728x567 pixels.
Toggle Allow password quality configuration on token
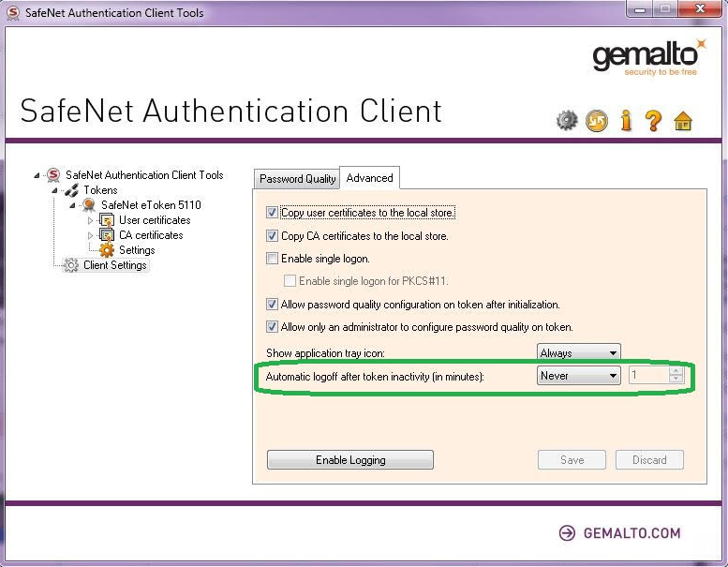272,305
